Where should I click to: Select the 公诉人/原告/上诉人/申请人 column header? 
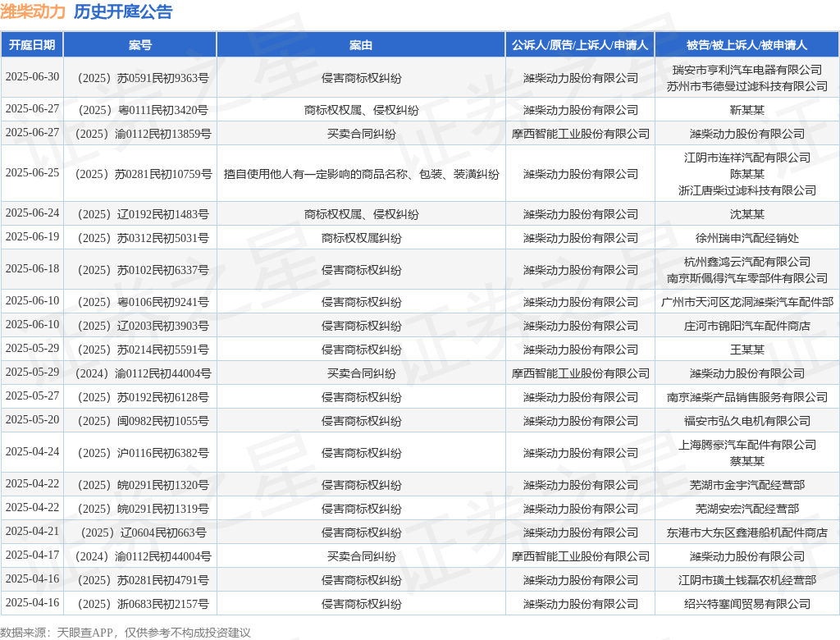tap(580, 45)
